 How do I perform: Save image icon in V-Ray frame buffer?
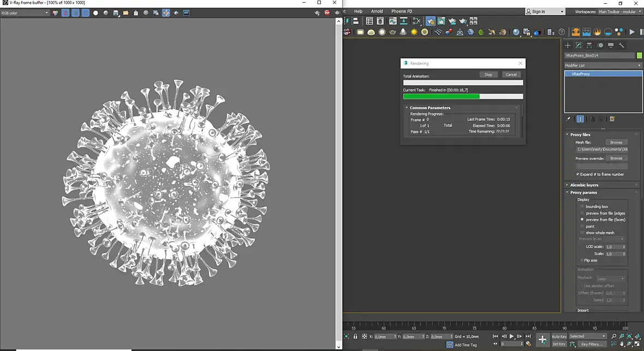click(x=116, y=13)
